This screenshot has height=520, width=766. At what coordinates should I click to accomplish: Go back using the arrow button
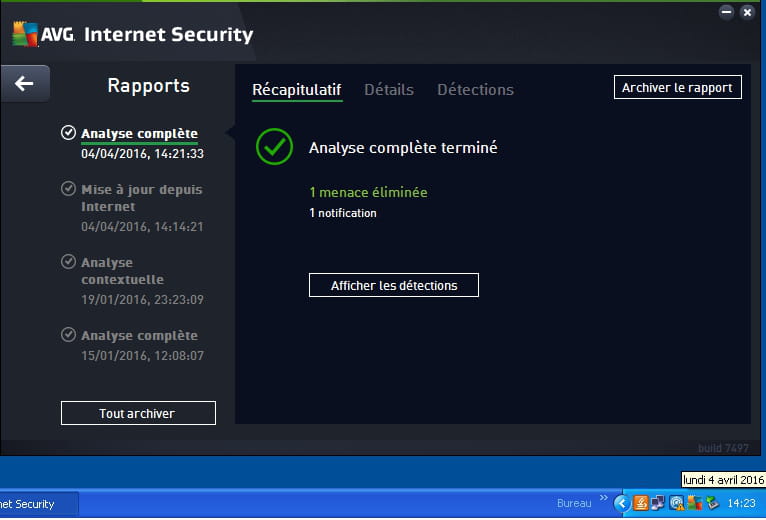[x=24, y=84]
